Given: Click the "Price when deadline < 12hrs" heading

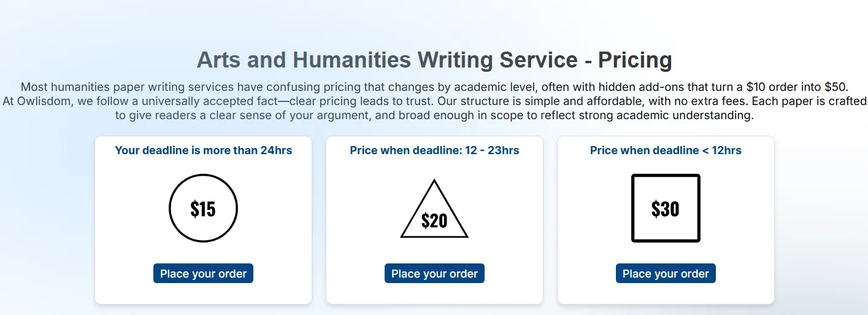Looking at the screenshot, I should pos(666,150).
